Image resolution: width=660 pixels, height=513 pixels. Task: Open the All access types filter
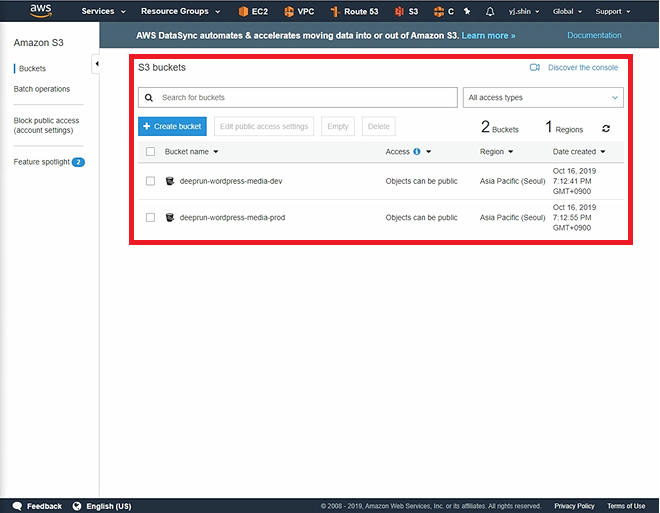(543, 98)
